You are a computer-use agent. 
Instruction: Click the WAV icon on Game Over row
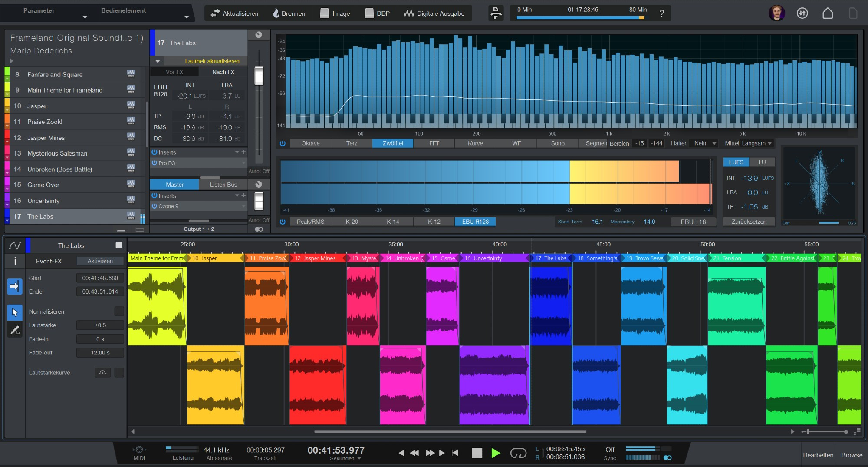pos(131,185)
